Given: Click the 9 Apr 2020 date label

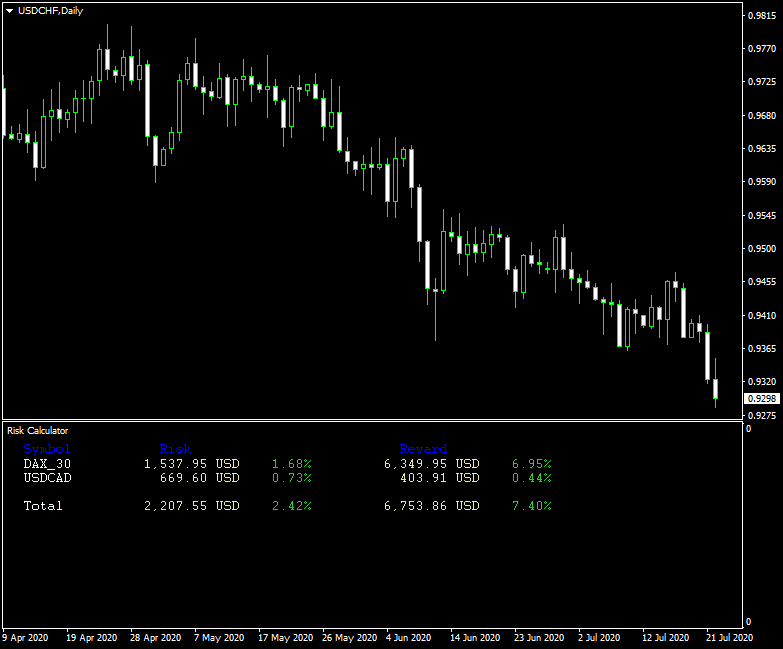Looking at the screenshot, I should click(25, 637).
